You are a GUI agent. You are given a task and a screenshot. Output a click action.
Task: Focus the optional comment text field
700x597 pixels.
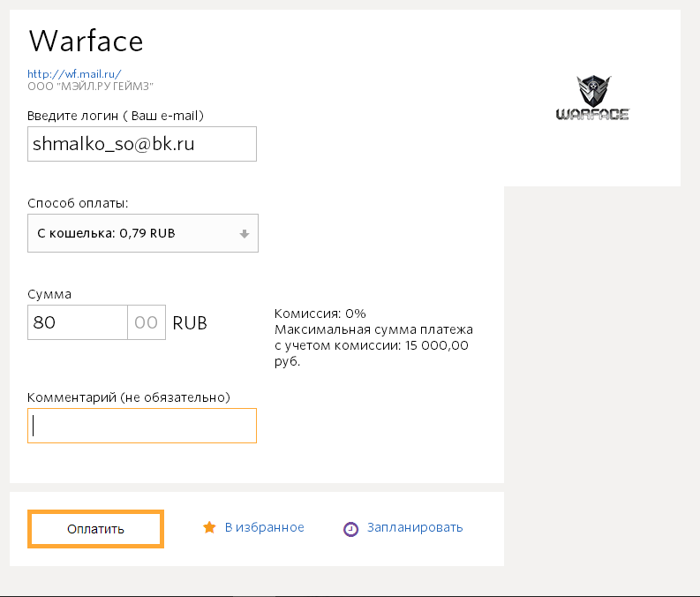click(x=141, y=426)
